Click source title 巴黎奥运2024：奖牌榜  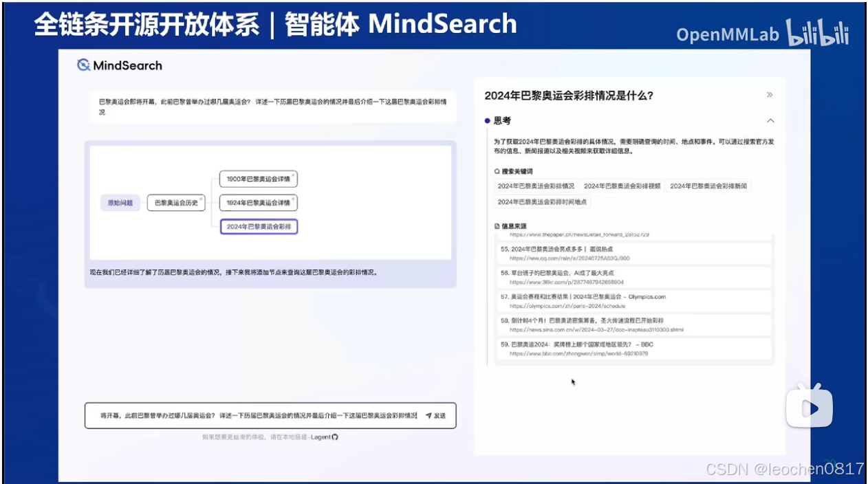click(582, 344)
